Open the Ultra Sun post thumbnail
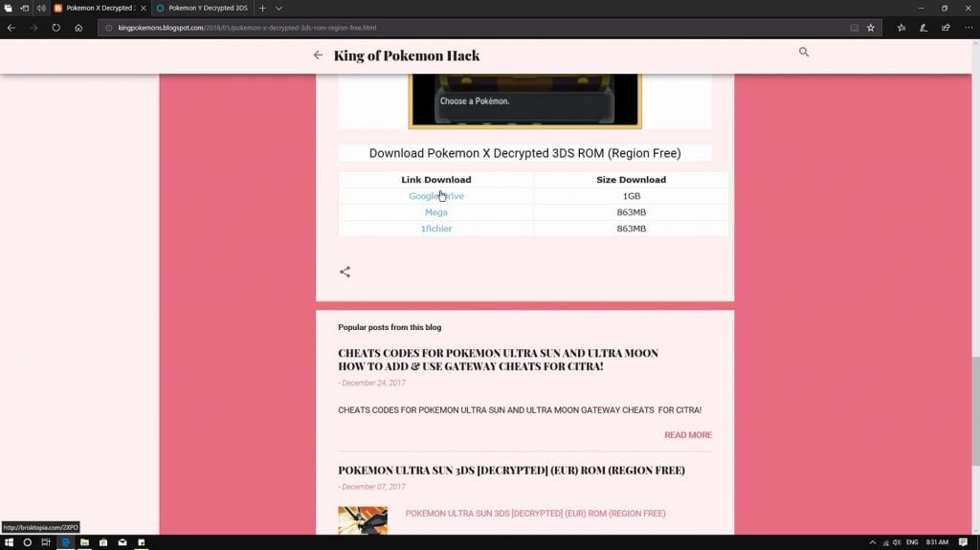Viewport: 980px width, 550px height. tap(363, 520)
